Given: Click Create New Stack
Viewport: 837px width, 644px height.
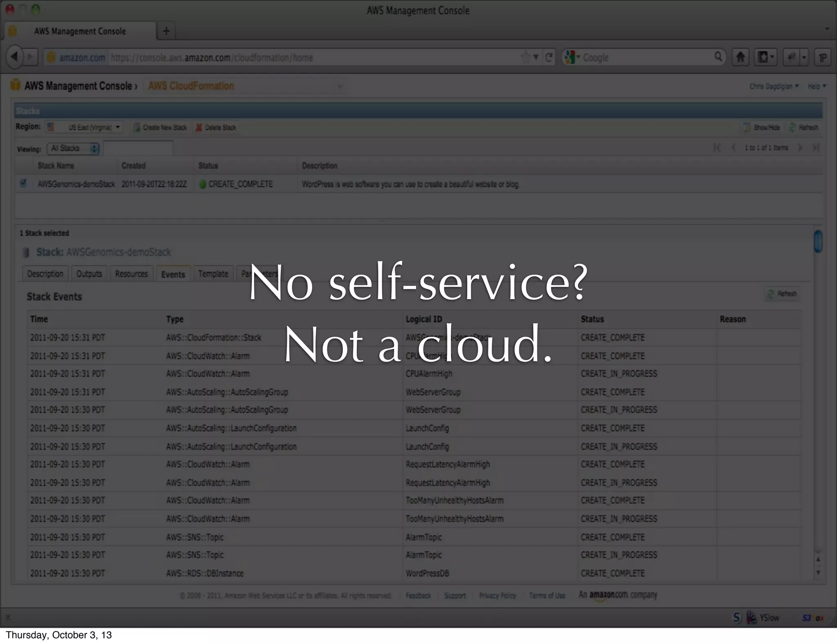Looking at the screenshot, I should tap(160, 127).
